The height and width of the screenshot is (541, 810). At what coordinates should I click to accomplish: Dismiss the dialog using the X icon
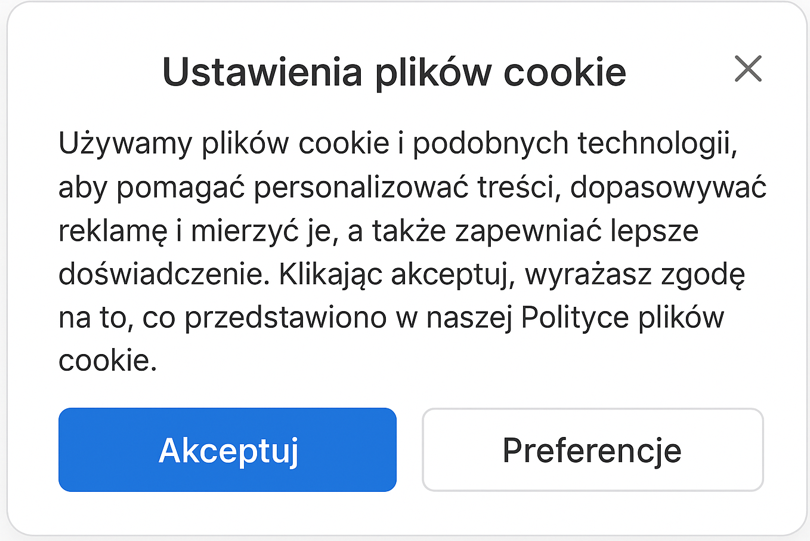coord(748,69)
